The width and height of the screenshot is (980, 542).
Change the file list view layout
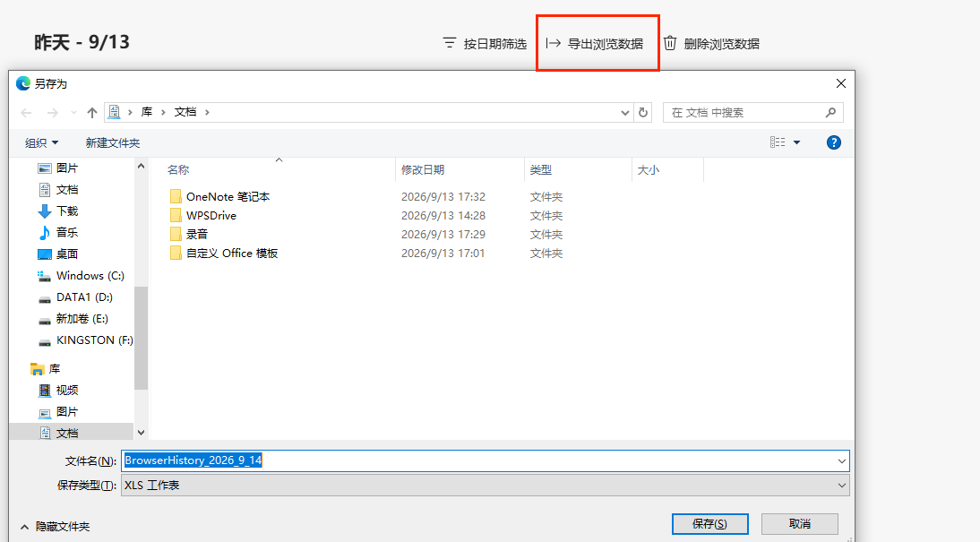[778, 142]
